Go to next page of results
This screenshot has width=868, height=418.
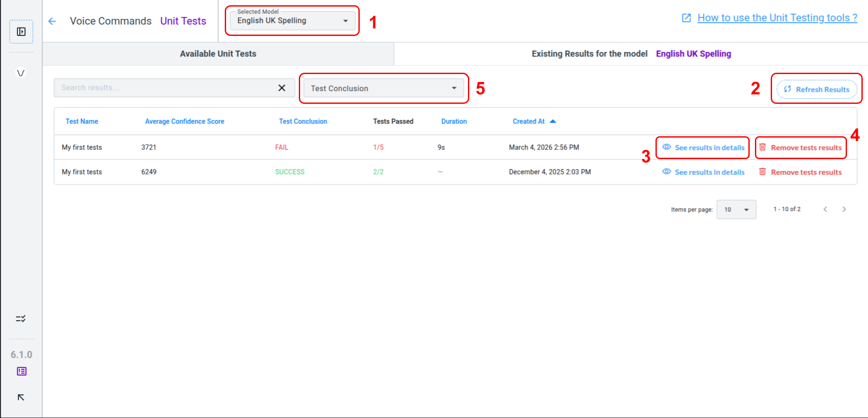pos(844,209)
